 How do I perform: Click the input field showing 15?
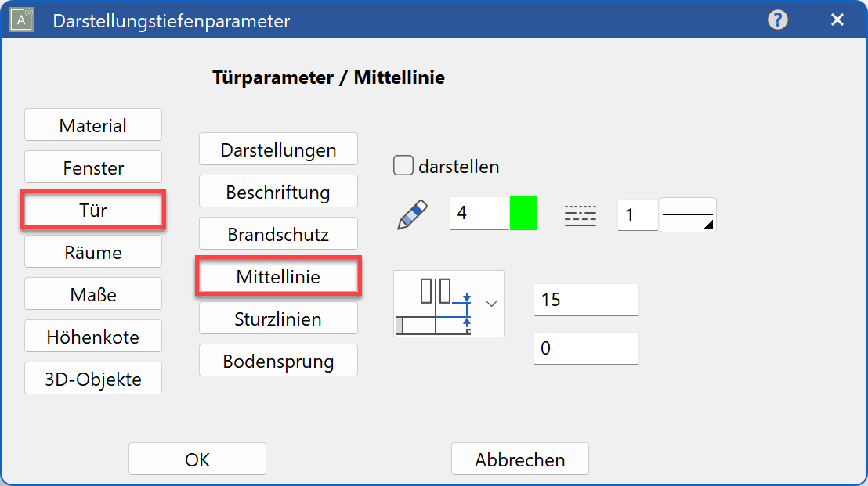pyautogui.click(x=585, y=300)
